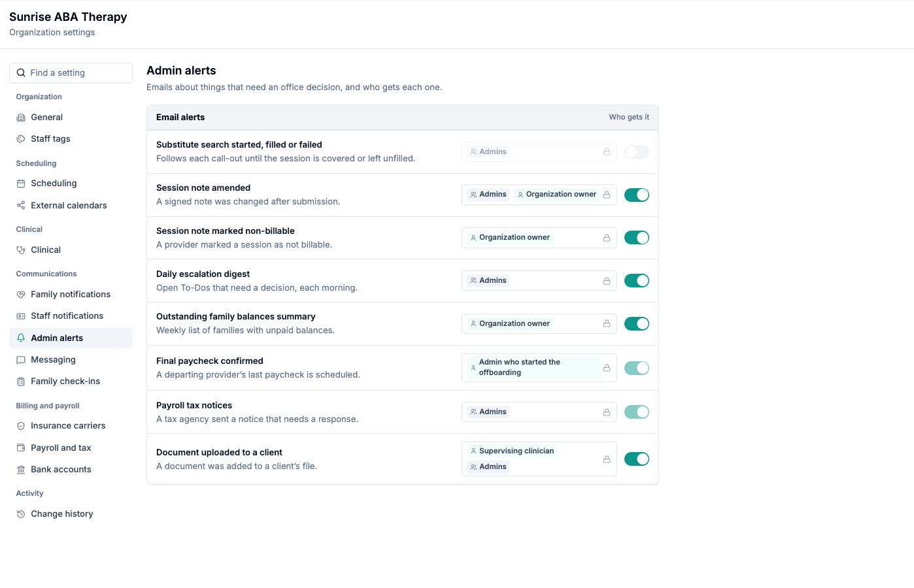This screenshot has width=914, height=588.
Task: Toggle the Payroll tax notices switch
Action: click(x=637, y=412)
